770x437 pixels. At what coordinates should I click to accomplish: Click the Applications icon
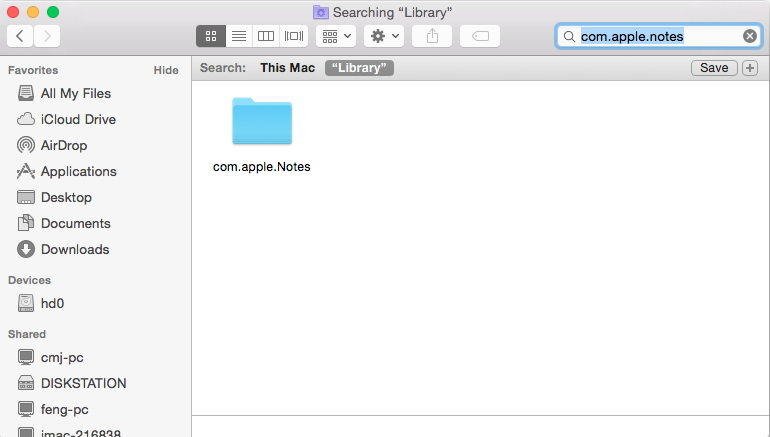click(26, 171)
